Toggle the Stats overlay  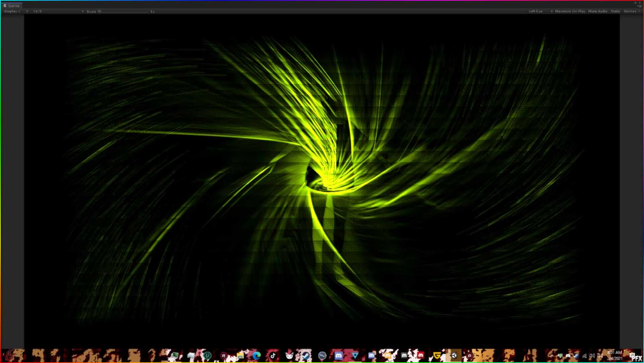tap(615, 11)
